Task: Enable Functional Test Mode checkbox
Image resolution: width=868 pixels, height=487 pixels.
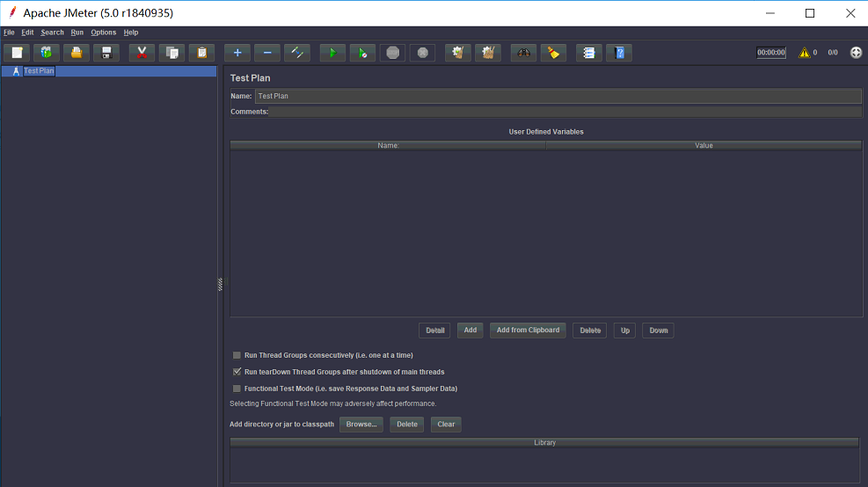Action: 237,389
